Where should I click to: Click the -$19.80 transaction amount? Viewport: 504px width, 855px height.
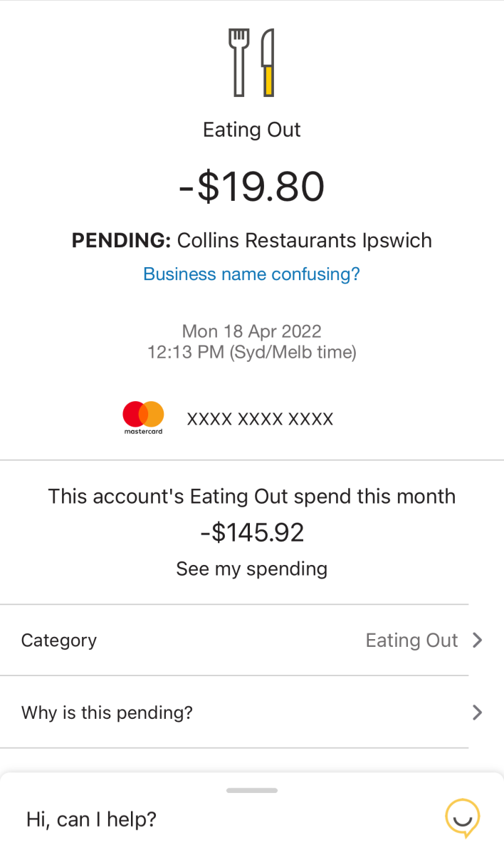click(x=251, y=187)
